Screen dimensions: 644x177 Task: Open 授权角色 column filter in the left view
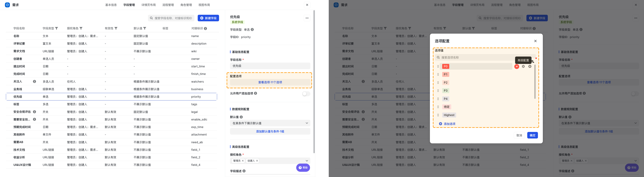click(x=81, y=28)
